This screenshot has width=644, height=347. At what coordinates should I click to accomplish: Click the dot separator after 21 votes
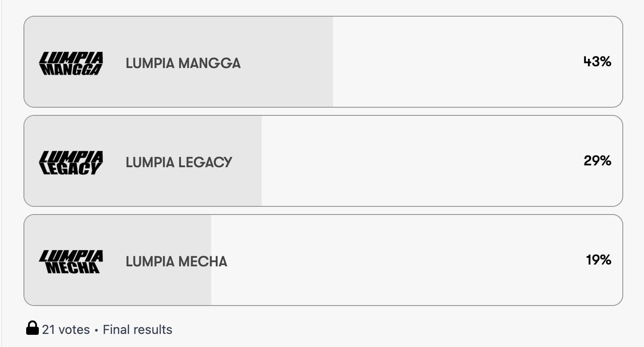coord(96,330)
